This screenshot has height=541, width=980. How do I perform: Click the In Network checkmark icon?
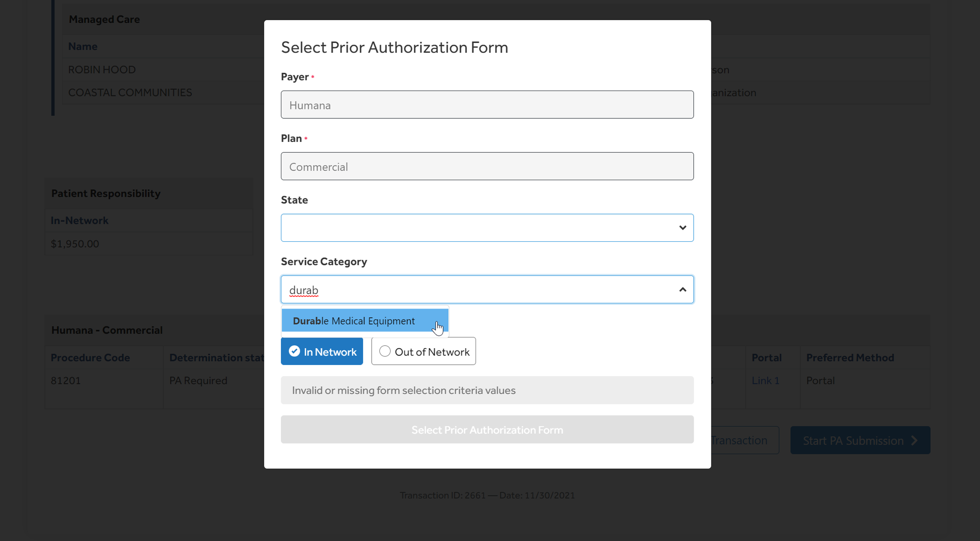294,351
